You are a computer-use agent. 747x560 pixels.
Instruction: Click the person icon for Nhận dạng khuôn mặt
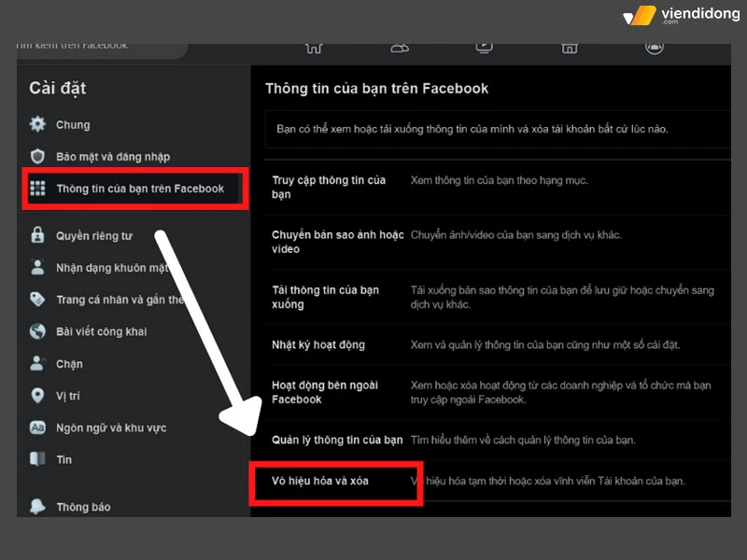tap(37, 268)
